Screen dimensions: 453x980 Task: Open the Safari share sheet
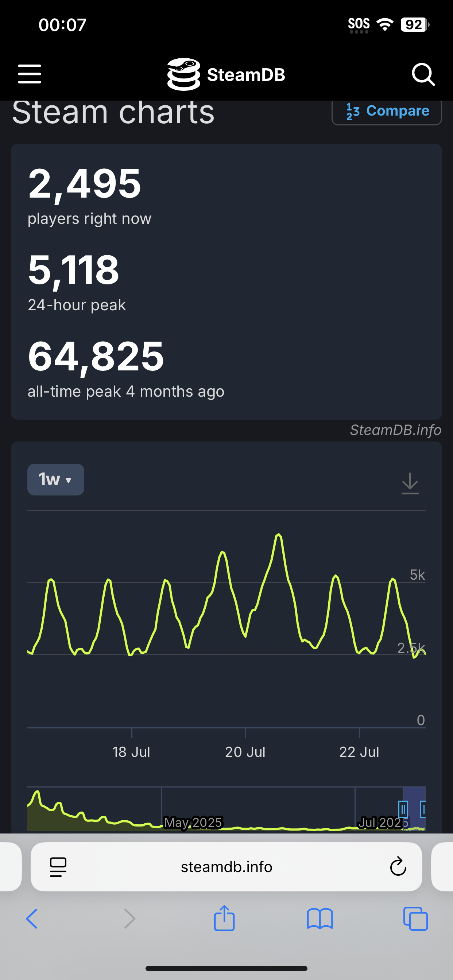click(x=224, y=918)
